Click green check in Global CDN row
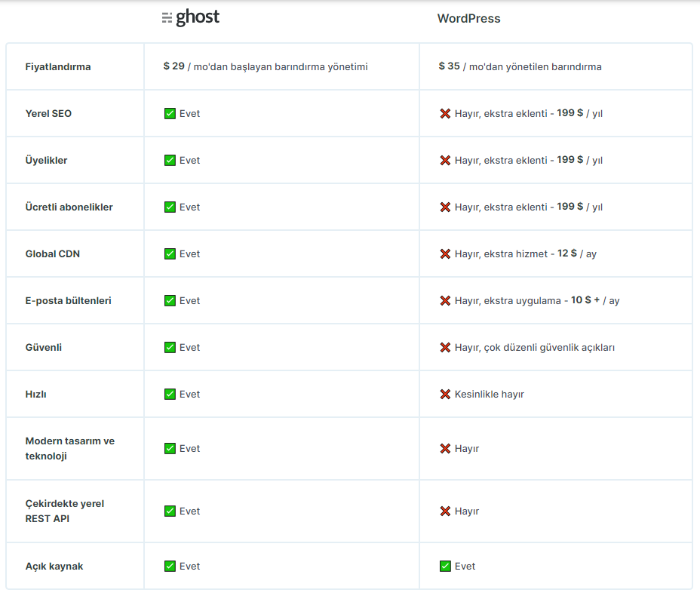Image resolution: width=700 pixels, height=596 pixels. (170, 254)
